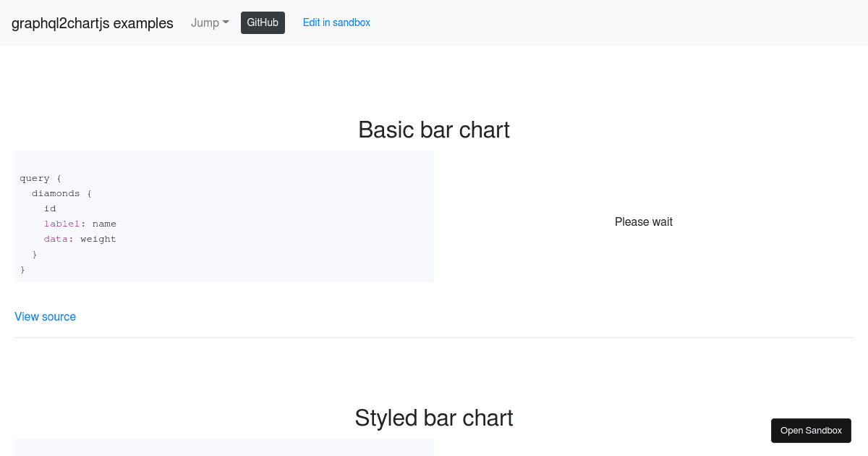Click inside the GraphQL query code block
868x456 pixels.
(224, 217)
